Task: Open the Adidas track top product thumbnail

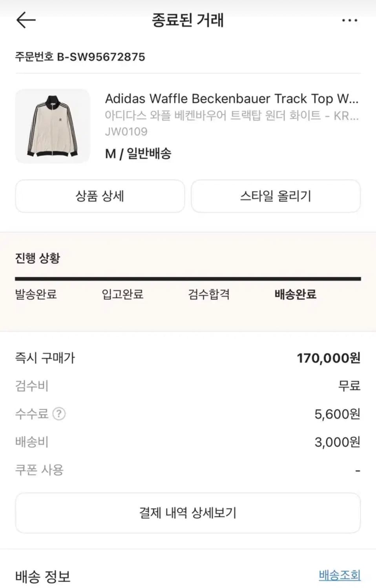Action: (x=53, y=126)
